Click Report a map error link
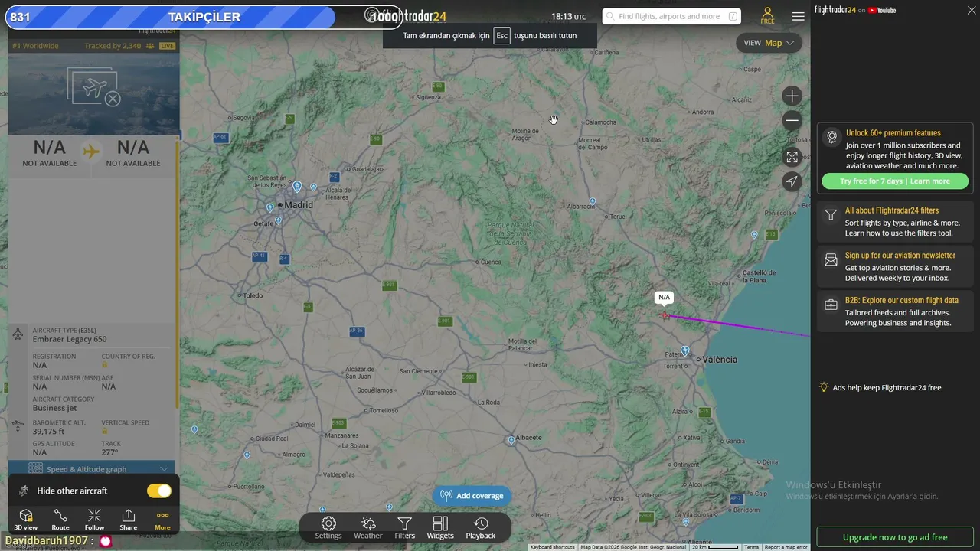980x551 pixels. coord(786,547)
